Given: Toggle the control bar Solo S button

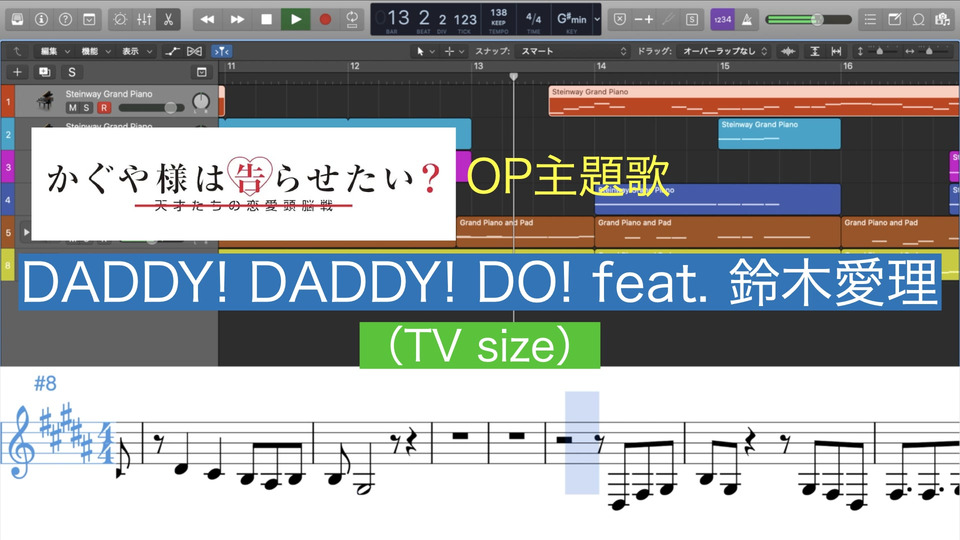Looking at the screenshot, I should 691,20.
